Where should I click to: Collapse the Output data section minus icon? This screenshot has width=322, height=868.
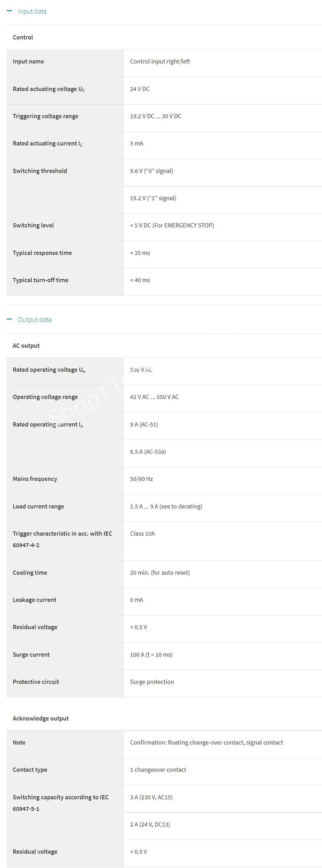click(x=9, y=319)
